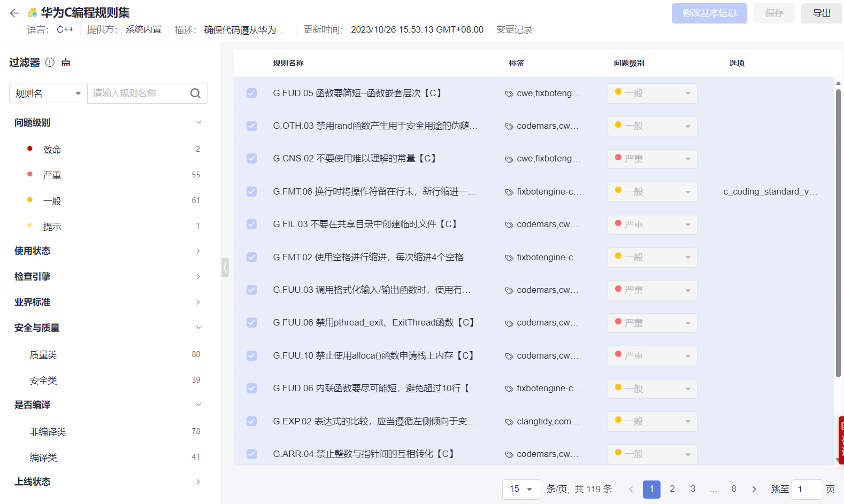Open the 15 per-page size dropdown
Screen dimensions: 844x504
(521, 489)
